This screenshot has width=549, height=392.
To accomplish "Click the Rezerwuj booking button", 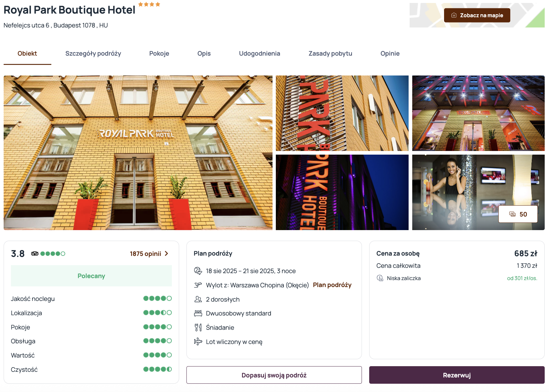I will pos(457,375).
